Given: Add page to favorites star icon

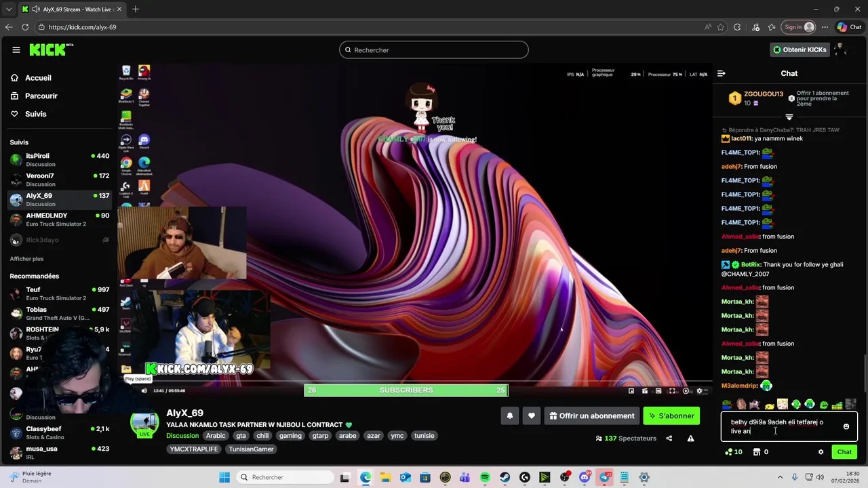Looking at the screenshot, I should pos(720,27).
